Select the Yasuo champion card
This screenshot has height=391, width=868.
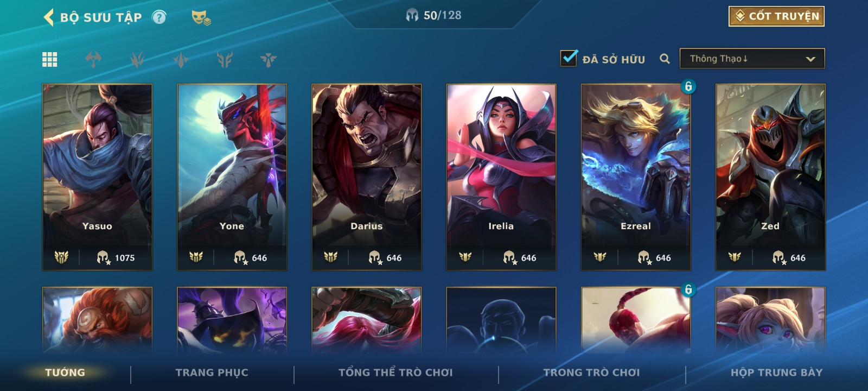pos(97,177)
